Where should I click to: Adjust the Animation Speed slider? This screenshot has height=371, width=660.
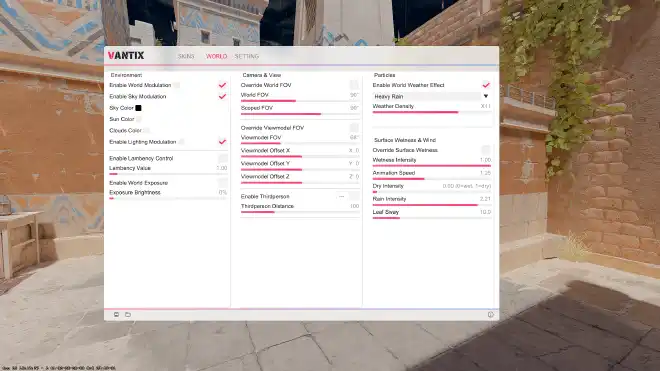(x=432, y=179)
